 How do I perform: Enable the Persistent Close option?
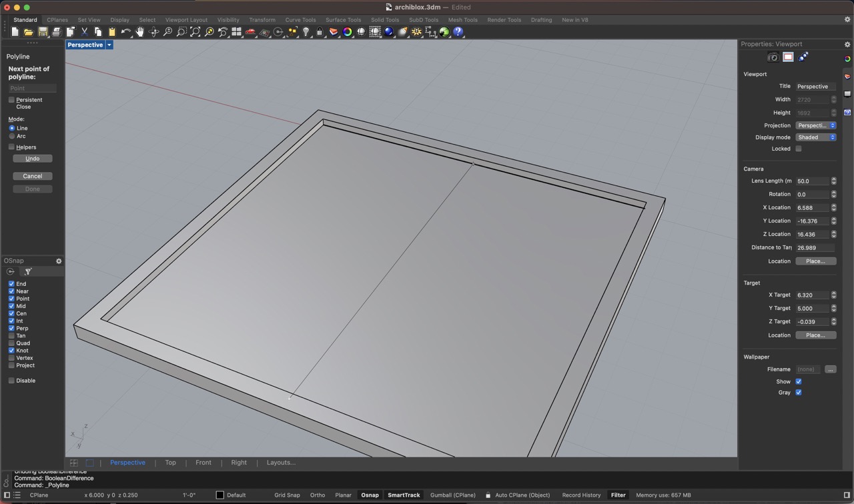(11, 100)
